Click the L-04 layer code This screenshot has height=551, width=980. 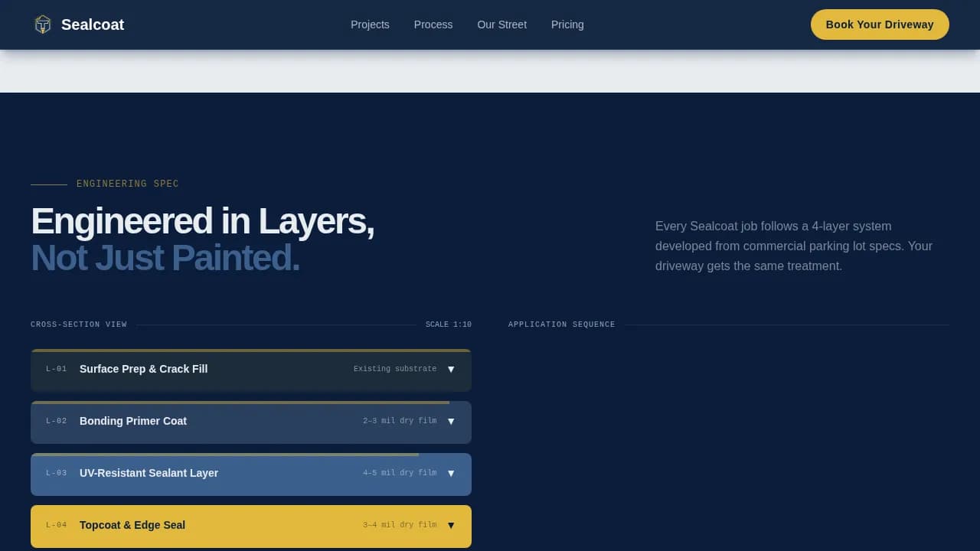56,525
